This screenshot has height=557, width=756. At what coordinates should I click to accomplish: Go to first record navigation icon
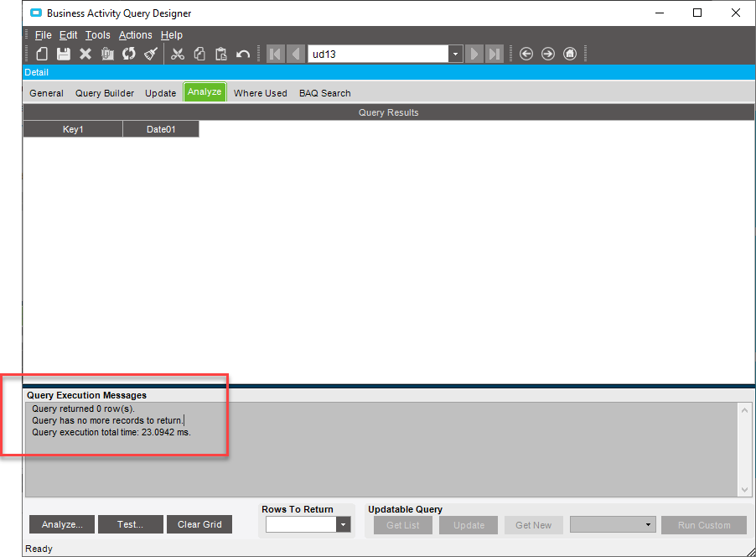tap(276, 54)
